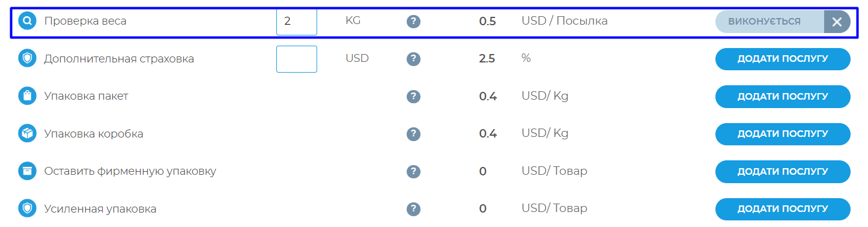Click the magnifier icon beside Проверка веса

[x=28, y=21]
